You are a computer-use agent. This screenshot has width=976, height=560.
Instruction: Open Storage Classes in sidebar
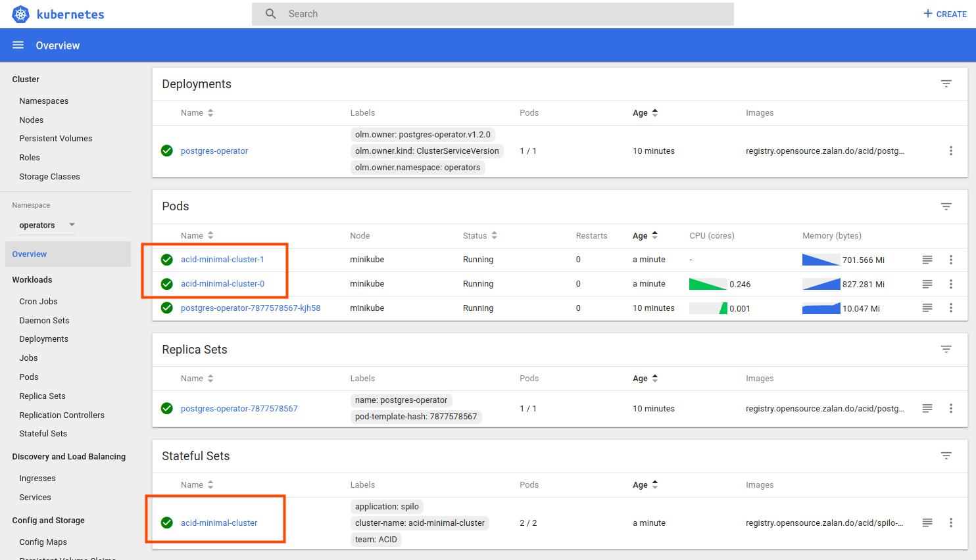click(49, 177)
